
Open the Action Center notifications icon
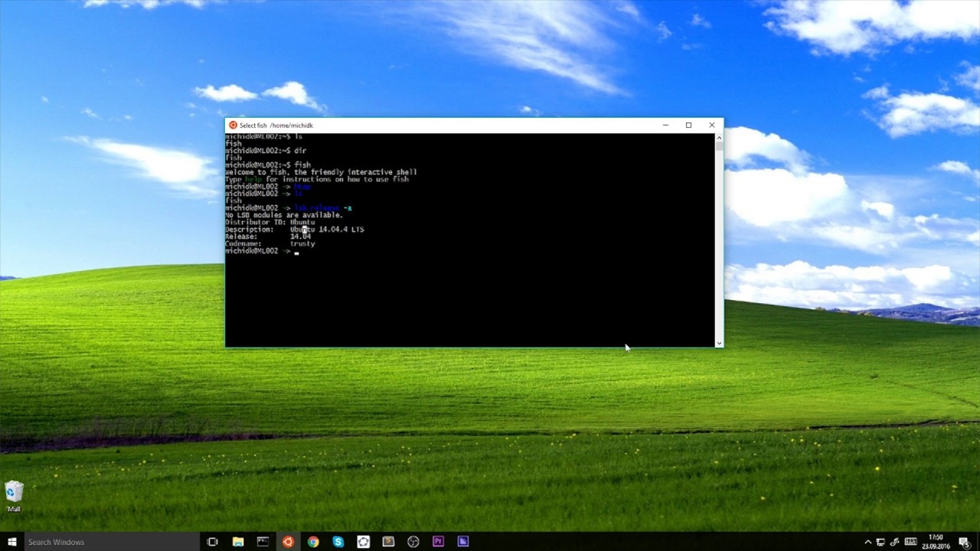(964, 542)
